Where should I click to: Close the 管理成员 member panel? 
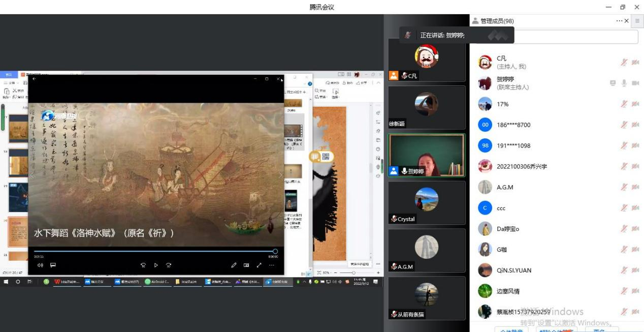click(626, 21)
